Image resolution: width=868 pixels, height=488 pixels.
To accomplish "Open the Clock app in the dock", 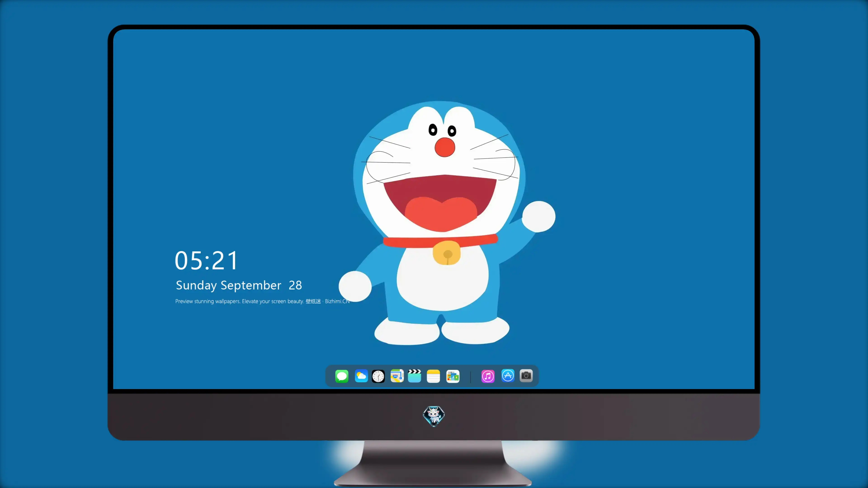I will point(378,376).
